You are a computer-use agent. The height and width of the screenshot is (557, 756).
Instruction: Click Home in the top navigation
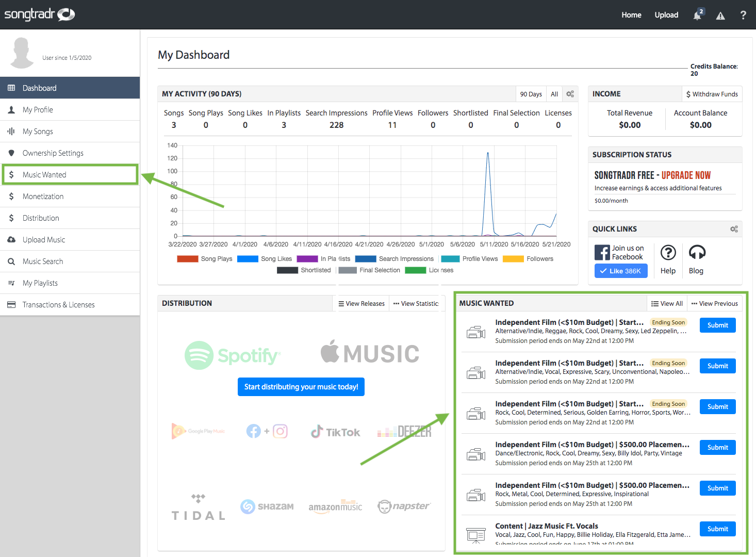[x=631, y=15]
